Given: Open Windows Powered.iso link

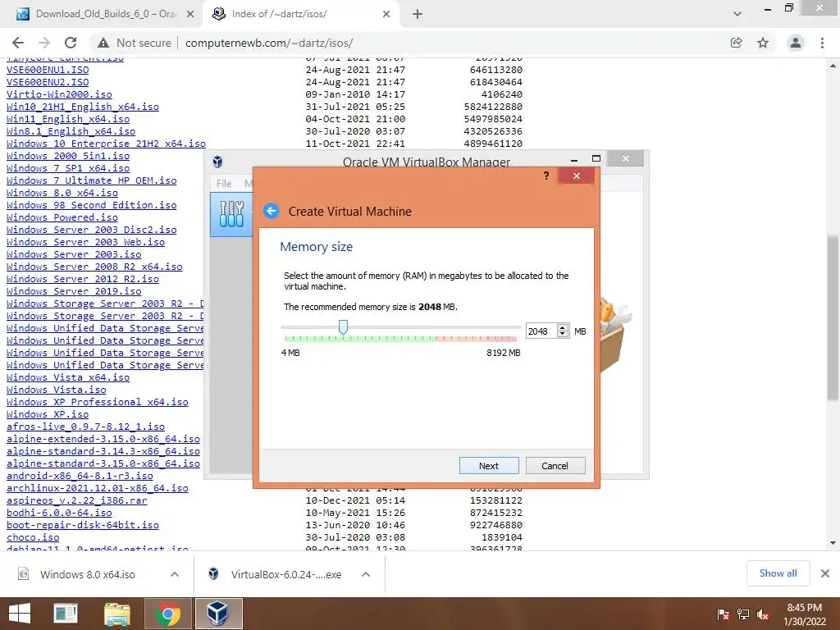Looking at the screenshot, I should [62, 217].
